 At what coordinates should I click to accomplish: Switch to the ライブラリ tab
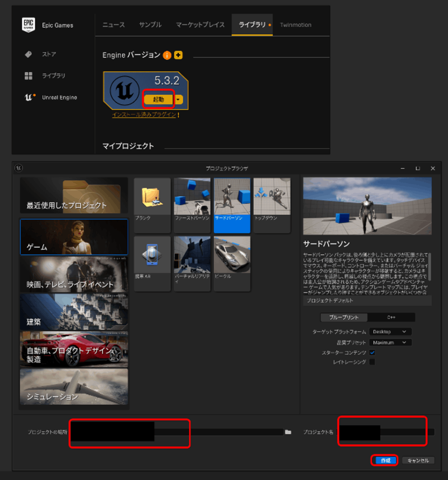pyautogui.click(x=252, y=25)
